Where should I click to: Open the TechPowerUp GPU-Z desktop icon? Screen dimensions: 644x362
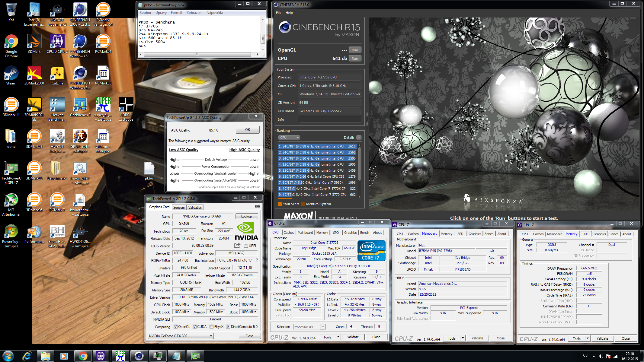point(11,173)
